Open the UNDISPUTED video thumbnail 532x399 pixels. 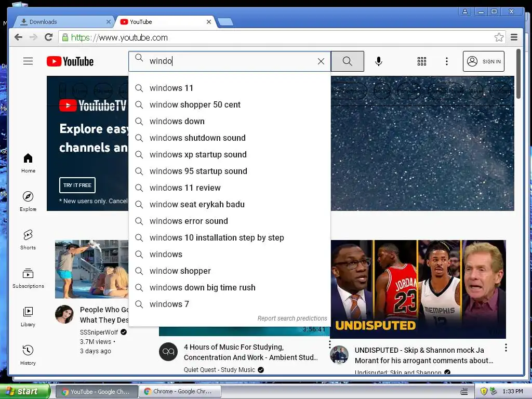[418, 289]
